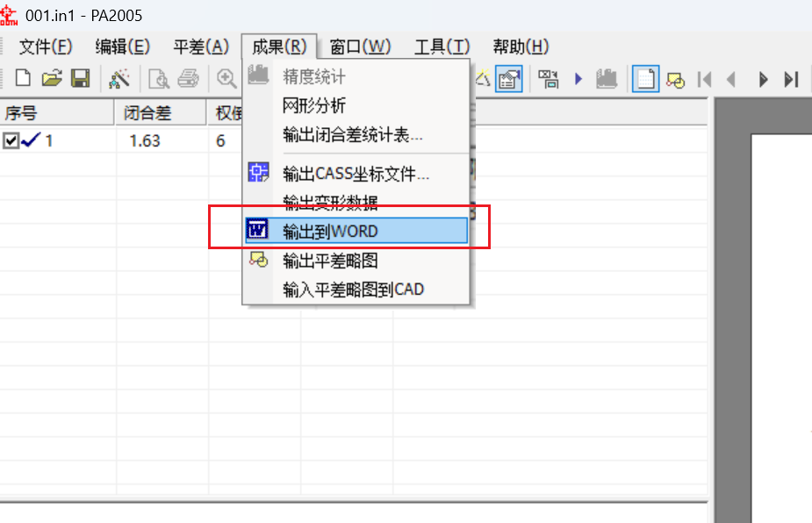This screenshot has width=812, height=523.
Task: Select 输出变形数据 menu entry
Action: 356,202
